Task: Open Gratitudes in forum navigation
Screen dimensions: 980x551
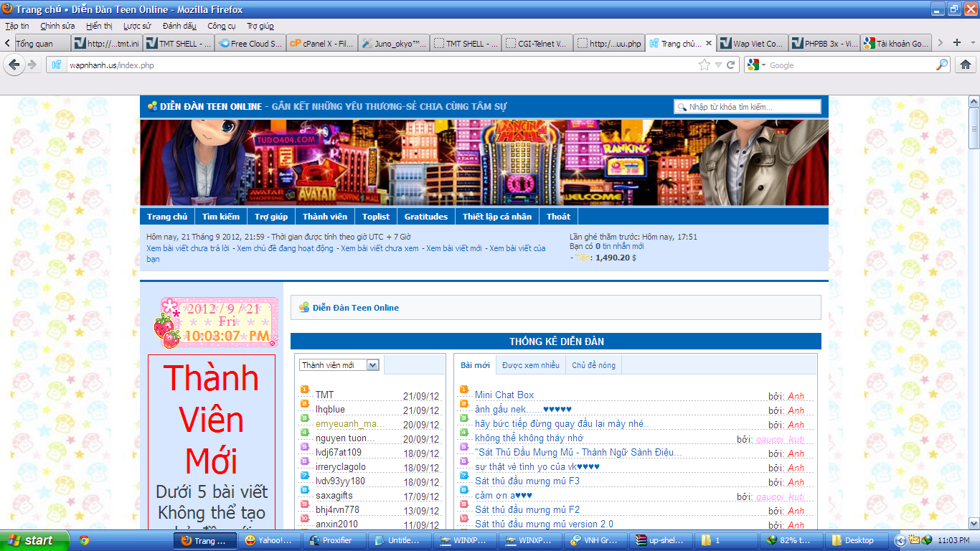Action: click(x=426, y=217)
